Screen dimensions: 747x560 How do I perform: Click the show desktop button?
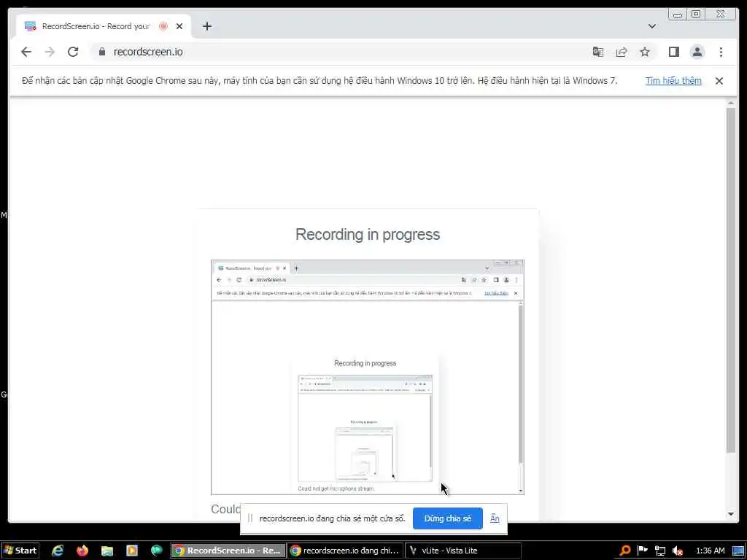tap(738, 551)
